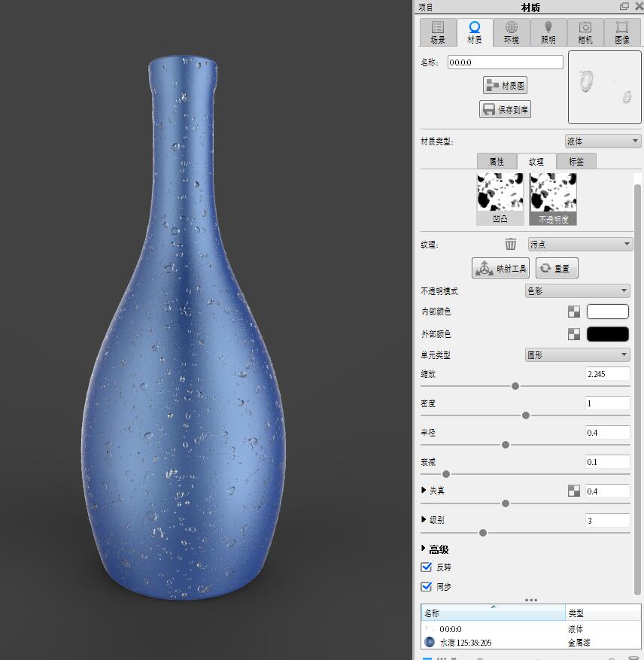Expand the 失真 section triangle
The height and width of the screenshot is (660, 644).
(424, 490)
